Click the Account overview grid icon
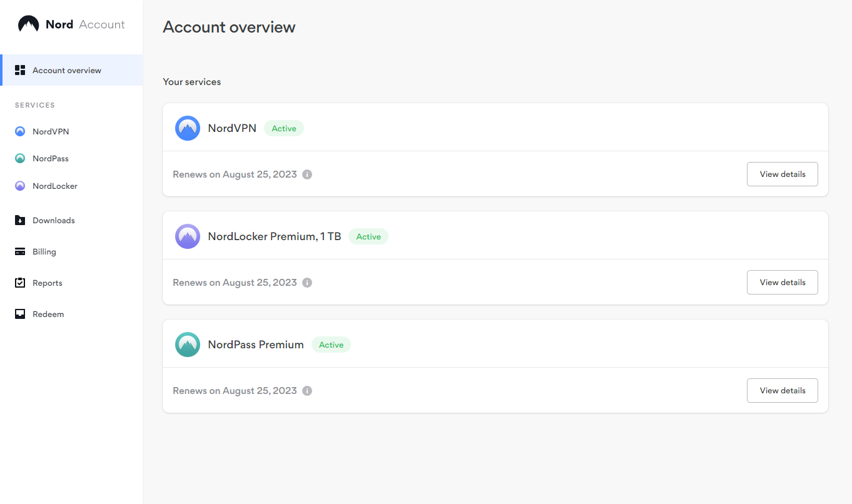Image resolution: width=852 pixels, height=504 pixels. coord(20,70)
